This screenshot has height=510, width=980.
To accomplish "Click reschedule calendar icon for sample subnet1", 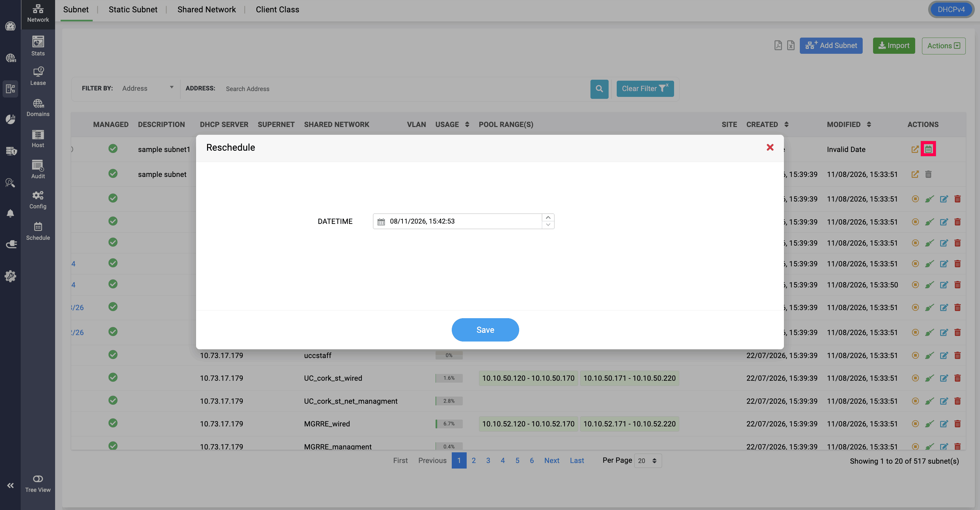I will [x=928, y=149].
